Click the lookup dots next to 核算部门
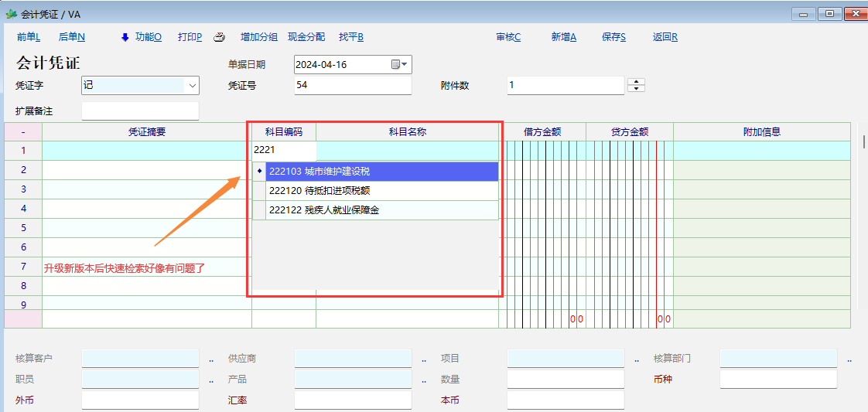 [x=849, y=359]
